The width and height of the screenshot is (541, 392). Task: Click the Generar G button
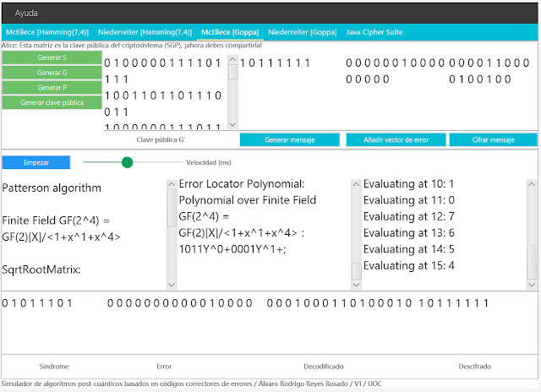point(52,73)
